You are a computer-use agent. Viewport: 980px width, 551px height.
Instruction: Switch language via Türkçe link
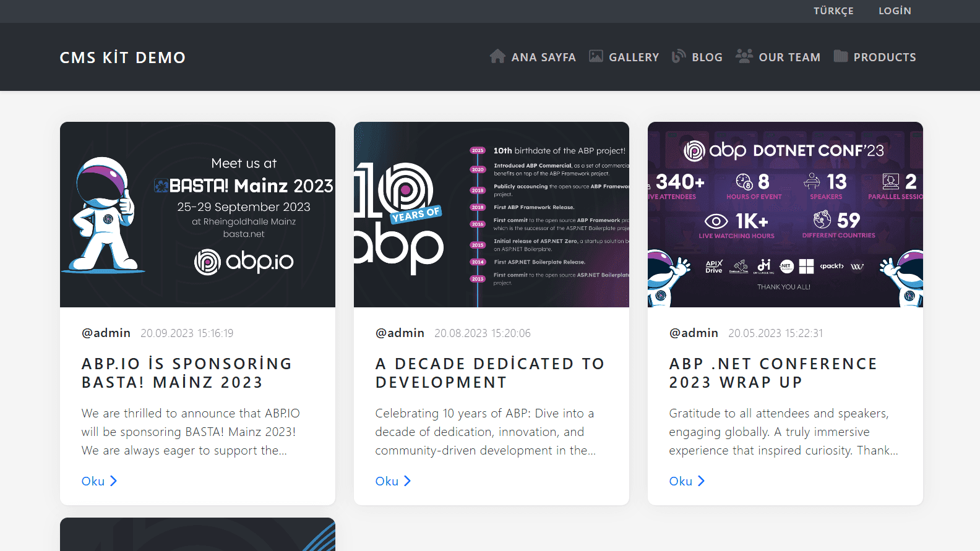click(833, 11)
